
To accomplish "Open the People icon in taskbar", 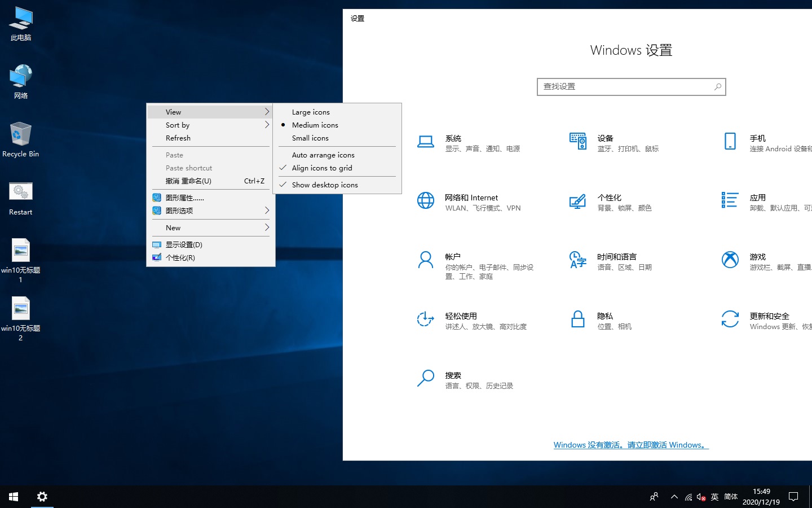I will (654, 497).
